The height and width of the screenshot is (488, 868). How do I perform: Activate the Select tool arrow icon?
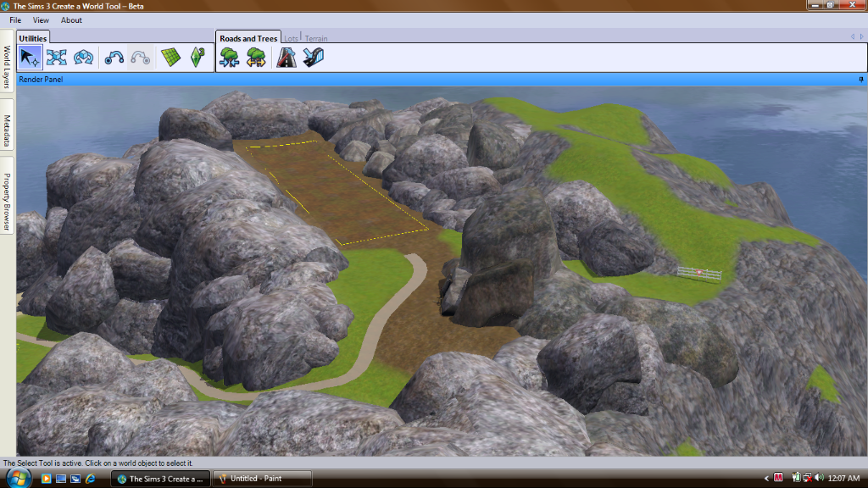coord(30,58)
